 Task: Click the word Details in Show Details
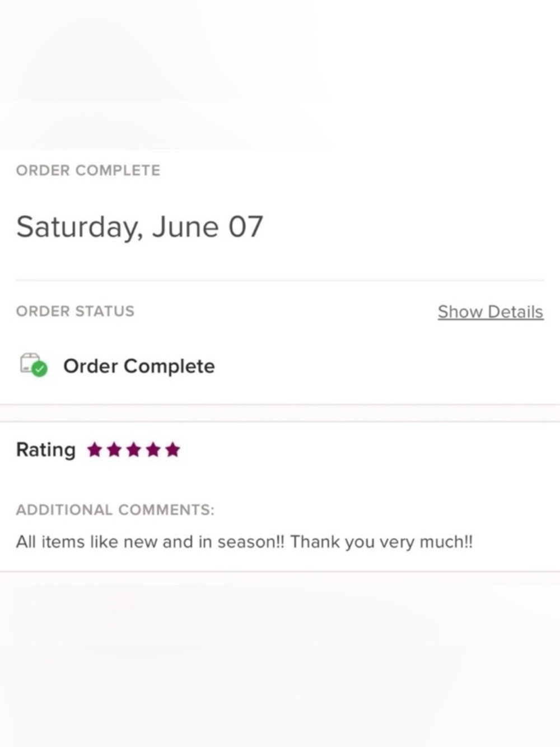(x=515, y=312)
